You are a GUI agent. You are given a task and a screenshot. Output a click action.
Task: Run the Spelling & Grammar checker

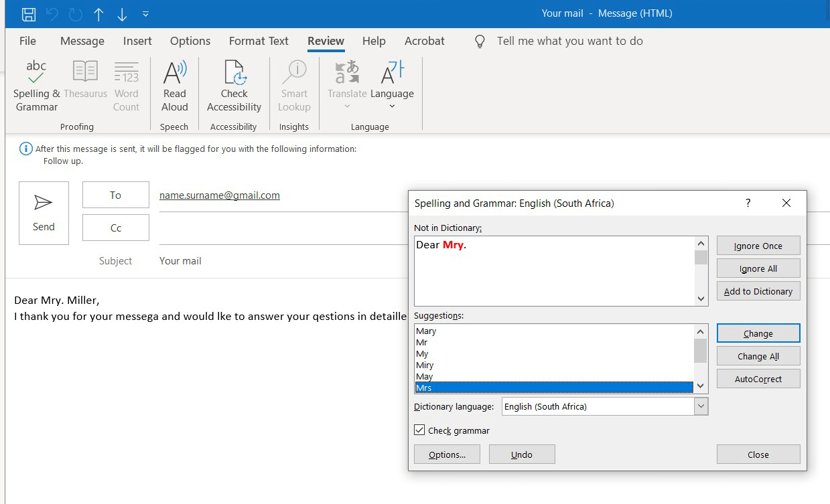[36, 85]
